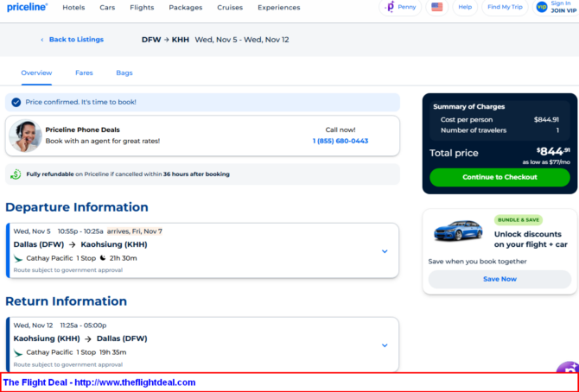Viewport: 579px width, 392px height.
Task: Click the phone agent avatar photo
Action: coord(25,136)
